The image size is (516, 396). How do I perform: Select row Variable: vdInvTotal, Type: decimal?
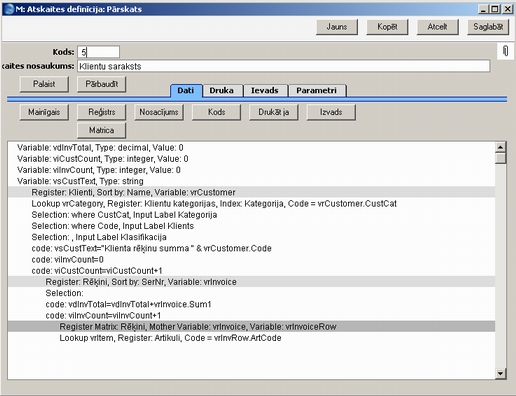pyautogui.click(x=251, y=148)
